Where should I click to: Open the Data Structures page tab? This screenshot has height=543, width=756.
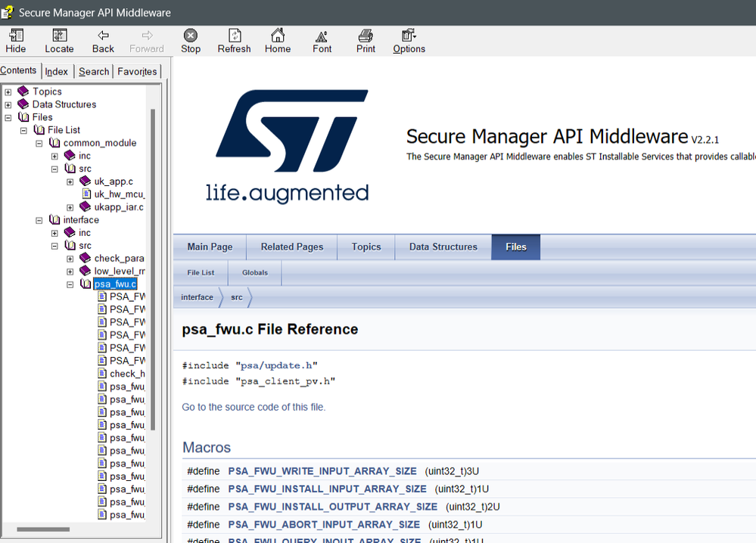(x=443, y=247)
